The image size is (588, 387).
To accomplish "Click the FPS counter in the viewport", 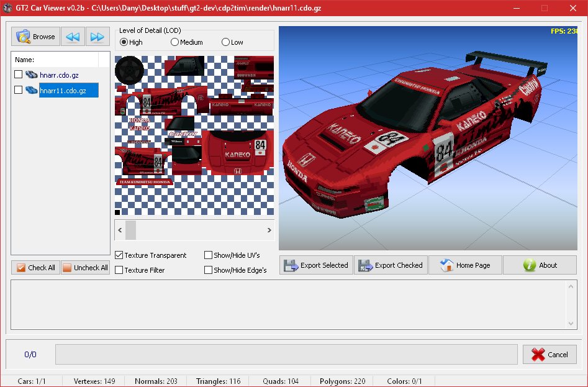I will pos(564,31).
